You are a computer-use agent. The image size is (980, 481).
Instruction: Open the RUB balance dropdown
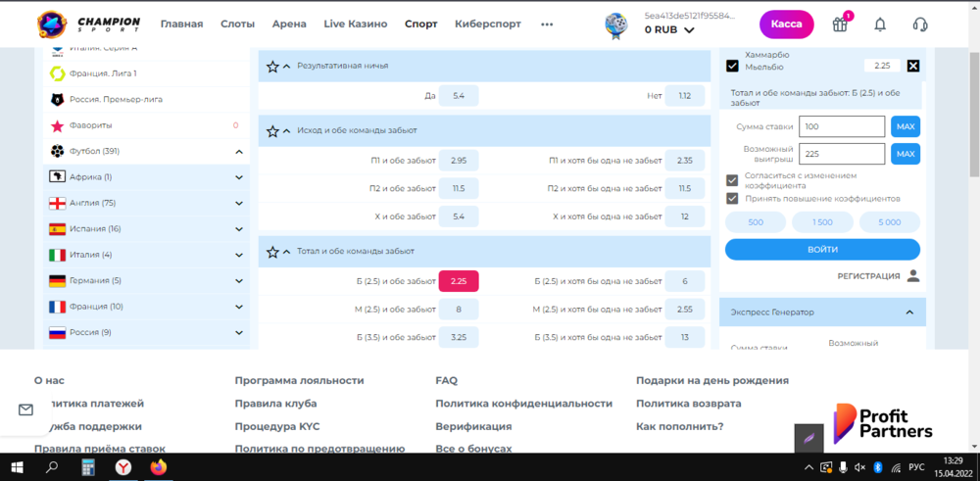click(689, 30)
